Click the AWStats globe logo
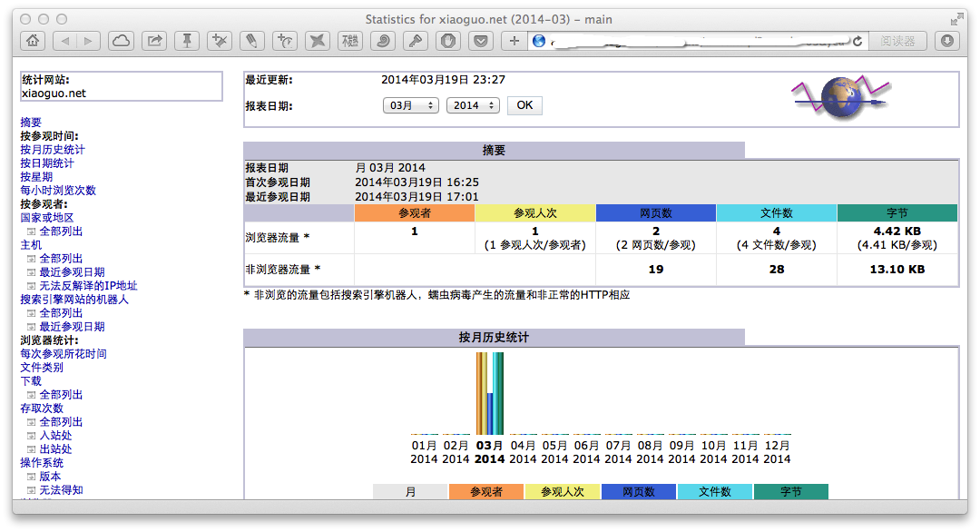Viewport: 980px width, 532px height. pos(840,97)
